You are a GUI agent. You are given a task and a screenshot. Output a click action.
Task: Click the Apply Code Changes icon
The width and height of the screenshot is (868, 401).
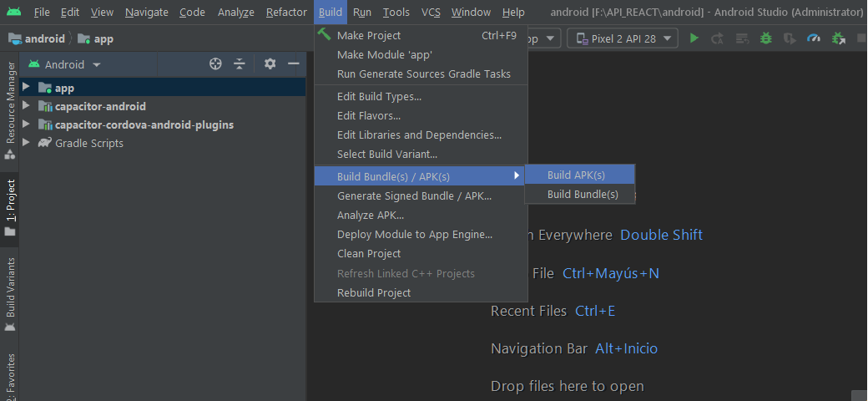tap(742, 38)
